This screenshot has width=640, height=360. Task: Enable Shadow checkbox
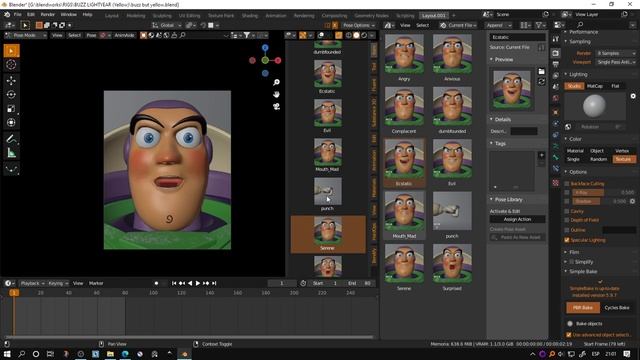point(567,201)
